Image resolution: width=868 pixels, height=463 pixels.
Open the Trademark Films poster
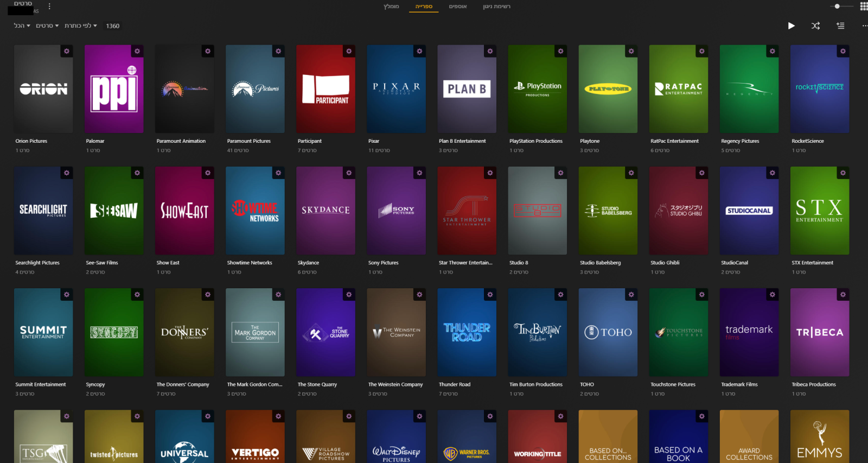[749, 332]
